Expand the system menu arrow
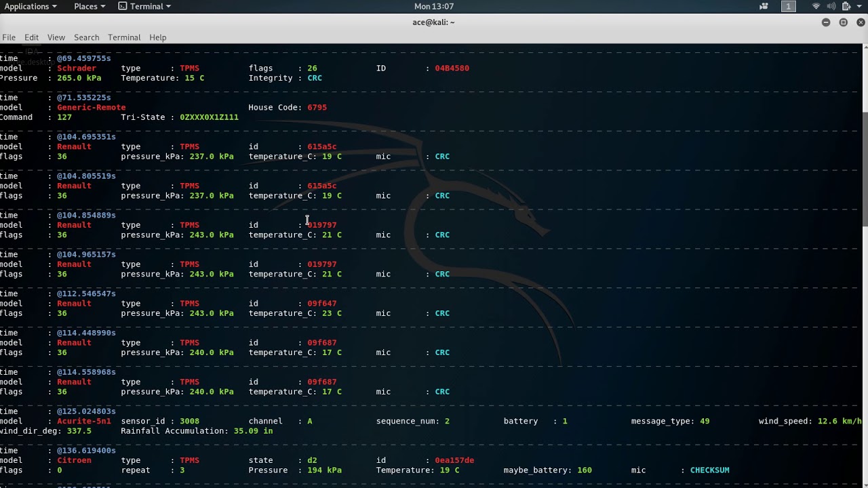Screen dimensions: 868x488 pos(860,6)
